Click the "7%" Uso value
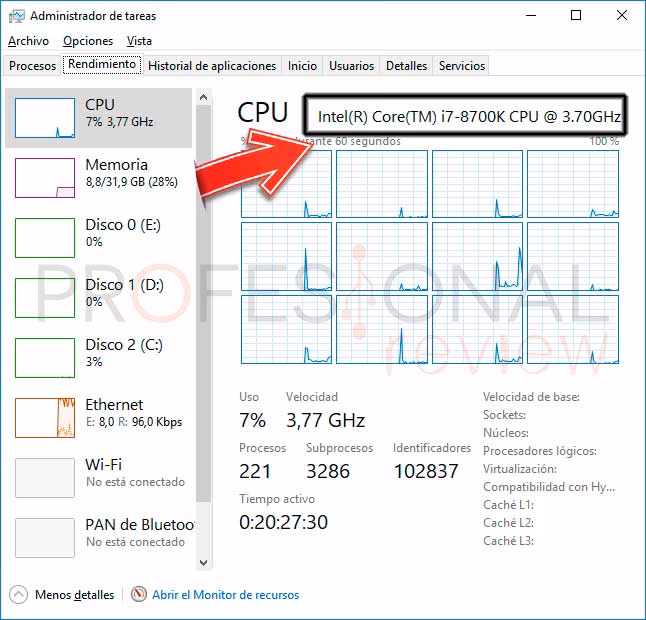The image size is (646, 620). click(x=252, y=421)
